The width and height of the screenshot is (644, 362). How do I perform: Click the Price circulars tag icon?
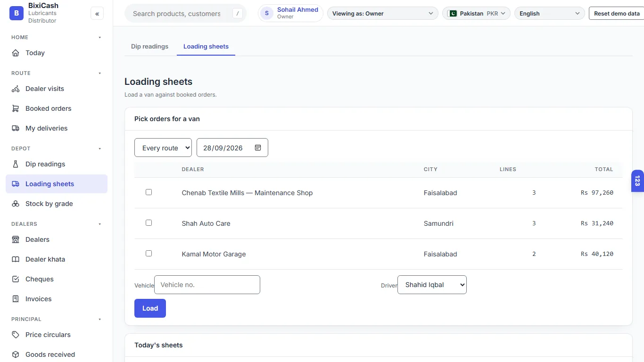click(16, 335)
